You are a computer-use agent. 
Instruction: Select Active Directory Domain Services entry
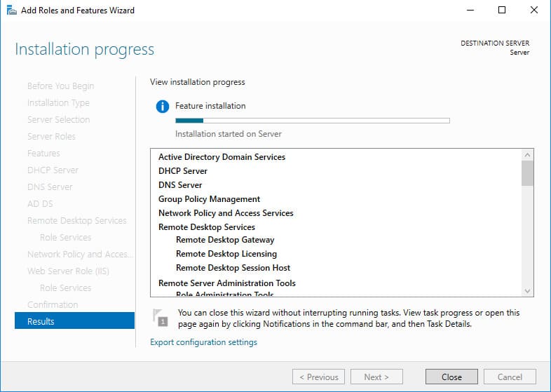[x=222, y=157]
